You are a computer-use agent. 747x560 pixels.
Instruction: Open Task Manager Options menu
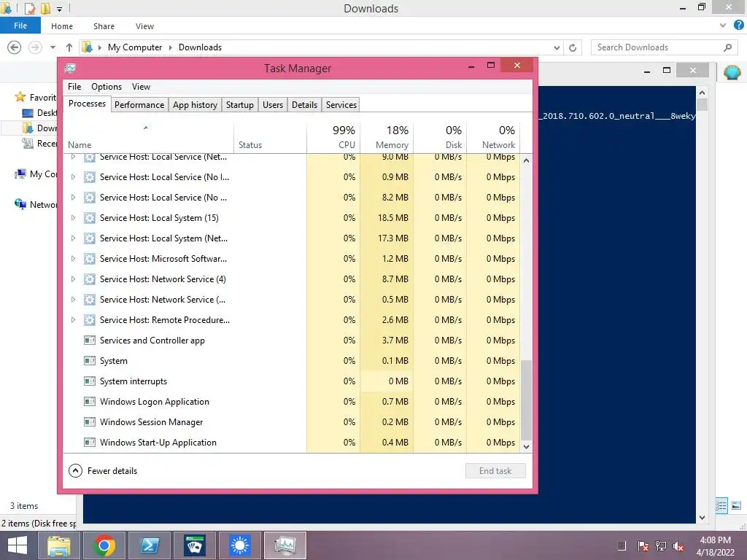107,87
